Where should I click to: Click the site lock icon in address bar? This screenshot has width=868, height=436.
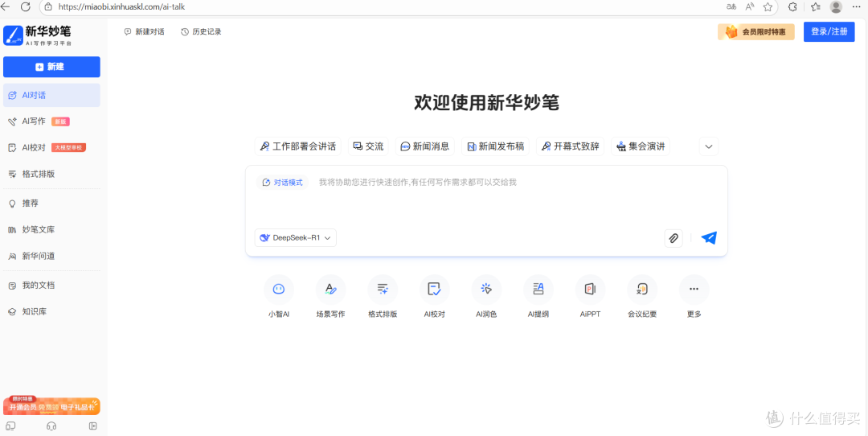pos(48,7)
